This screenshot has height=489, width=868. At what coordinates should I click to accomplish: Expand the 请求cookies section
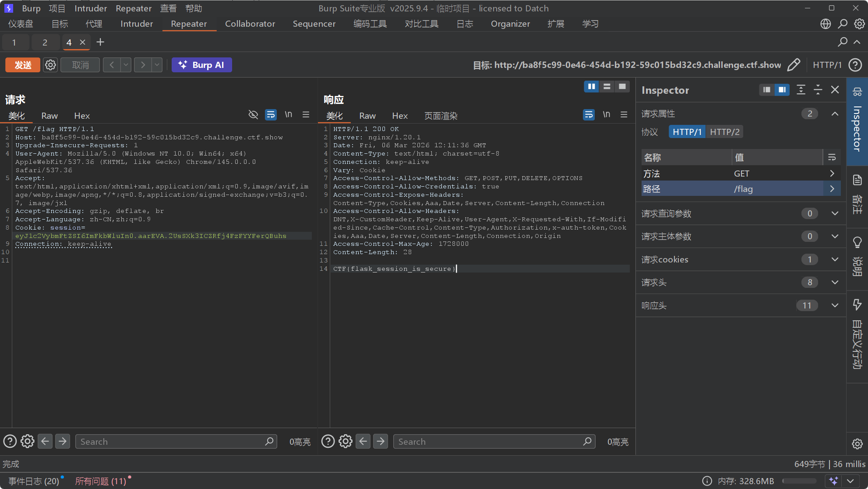coord(835,259)
